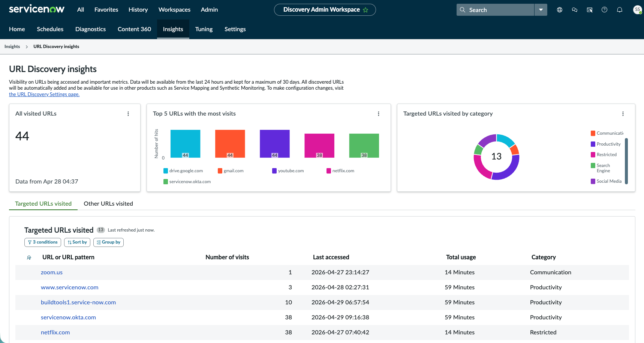The image size is (644, 343).
Task: Open the notifications bell
Action: pos(619,10)
